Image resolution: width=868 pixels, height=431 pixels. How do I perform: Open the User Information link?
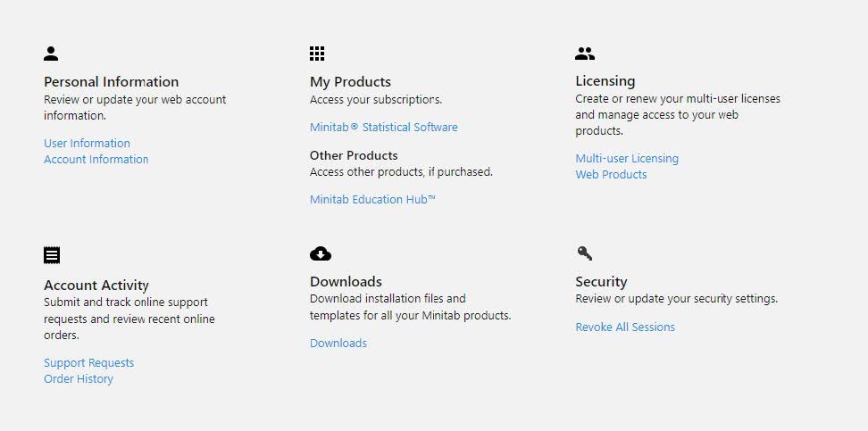click(x=87, y=144)
